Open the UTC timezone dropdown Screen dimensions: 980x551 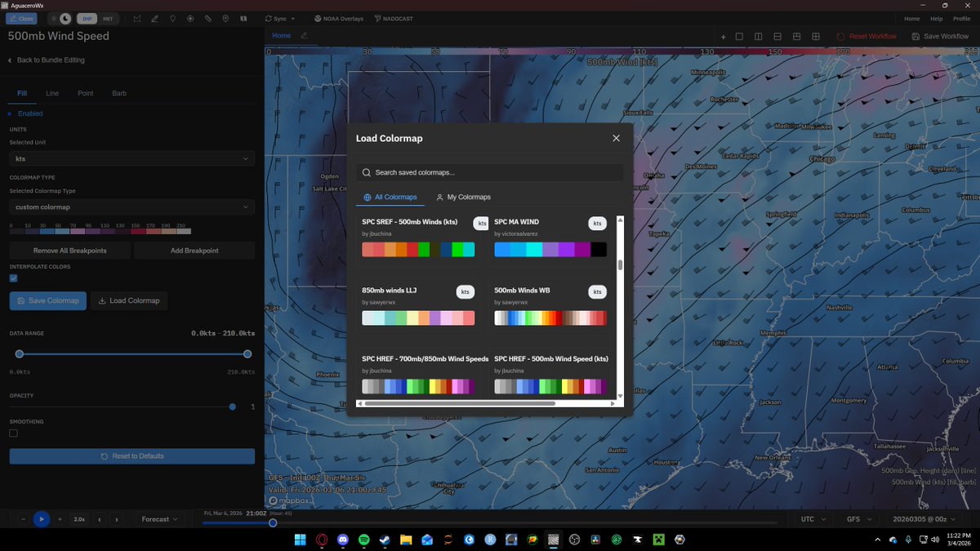point(813,519)
